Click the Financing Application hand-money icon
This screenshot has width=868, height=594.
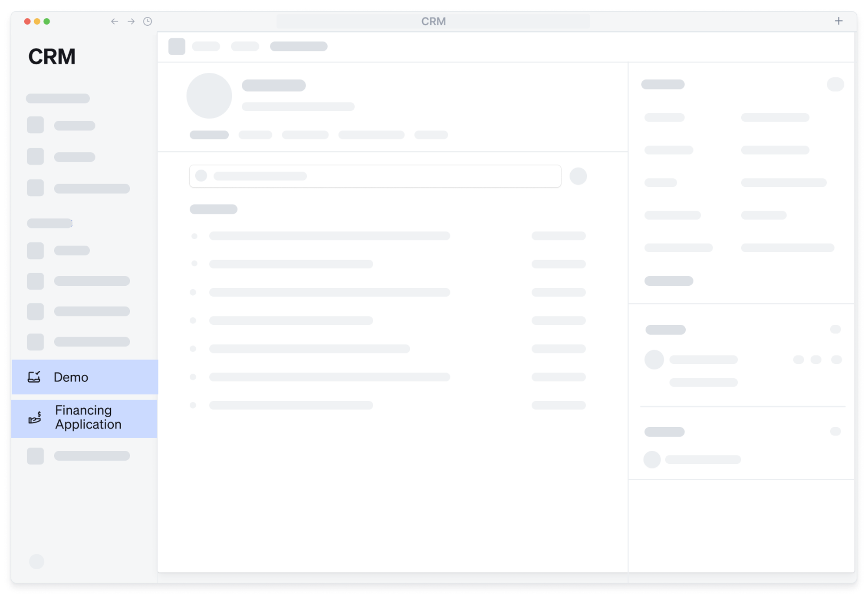(35, 418)
